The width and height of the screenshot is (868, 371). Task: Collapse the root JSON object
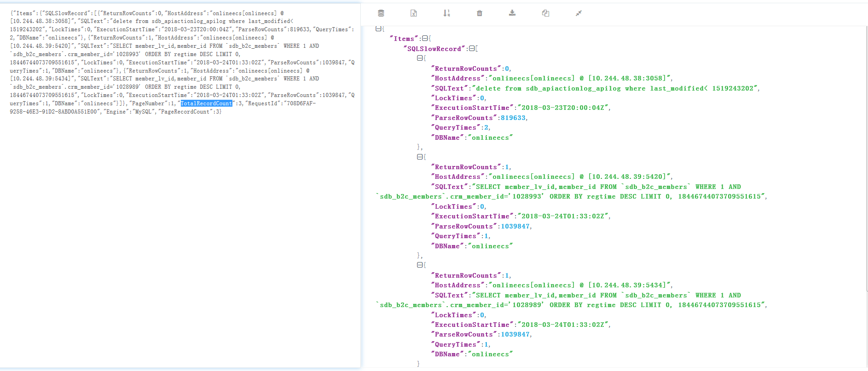click(378, 29)
